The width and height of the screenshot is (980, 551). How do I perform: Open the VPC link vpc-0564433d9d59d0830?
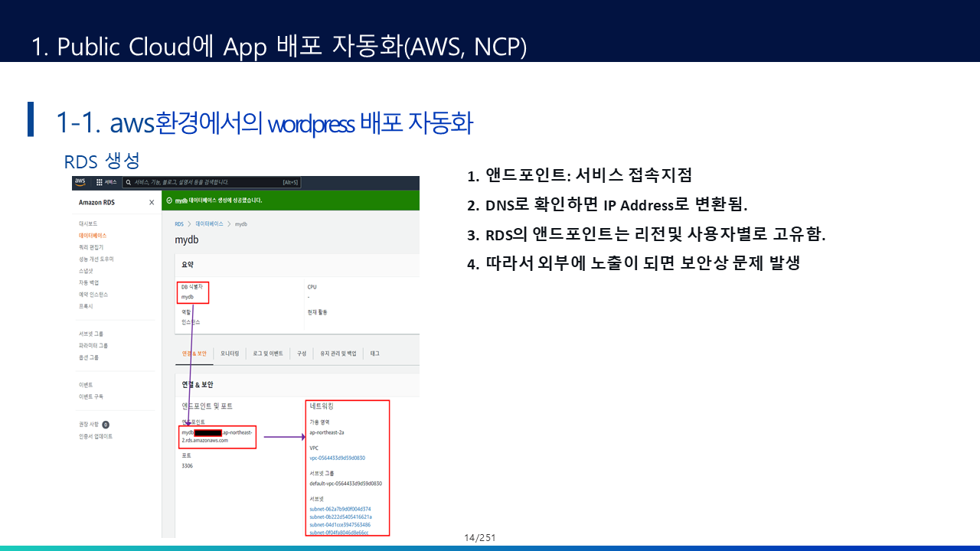click(x=338, y=458)
